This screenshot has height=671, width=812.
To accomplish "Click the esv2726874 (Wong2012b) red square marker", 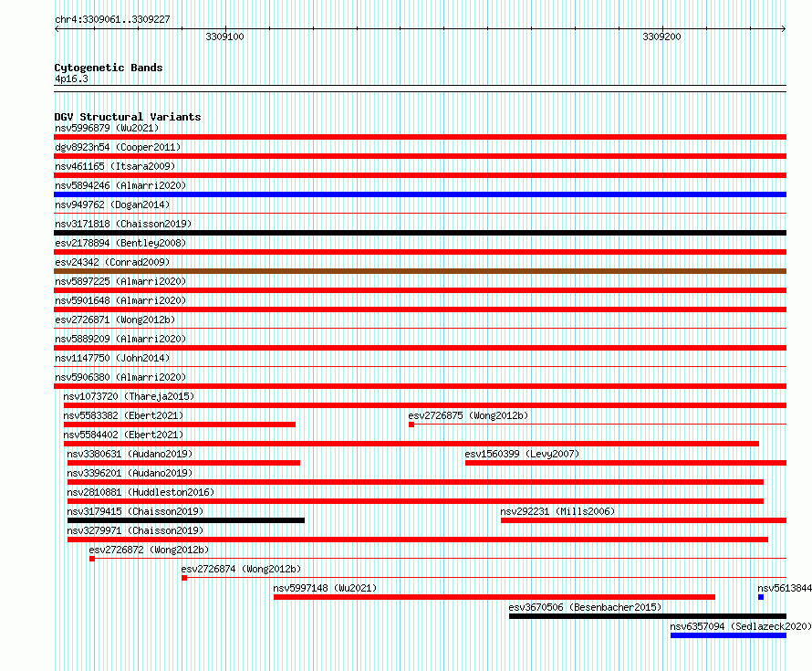I will click(184, 578).
